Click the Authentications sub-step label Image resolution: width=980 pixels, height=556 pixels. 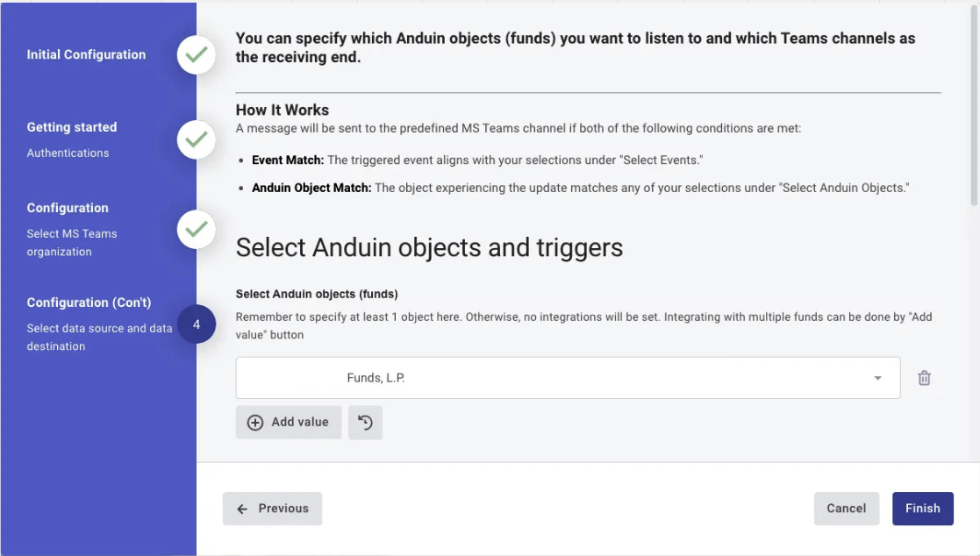click(x=68, y=153)
